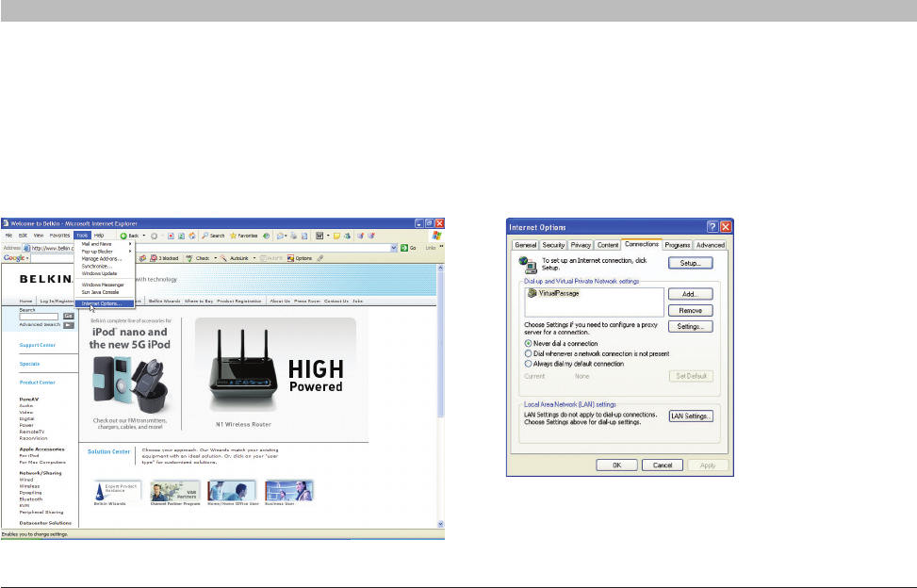917x588 pixels.
Task: Select Never dial a connection
Action: point(528,344)
